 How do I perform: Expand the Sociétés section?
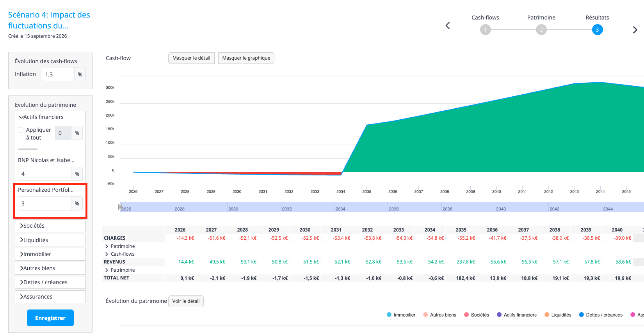pos(50,226)
